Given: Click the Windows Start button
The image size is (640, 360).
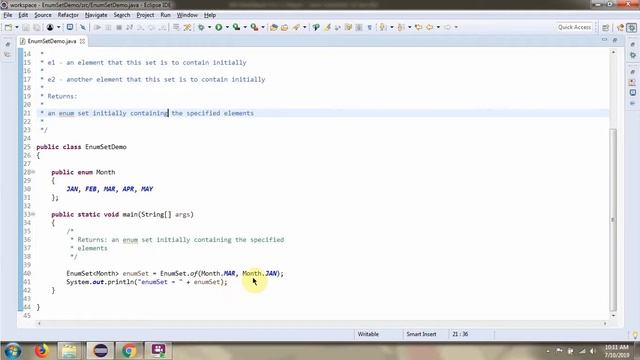Looking at the screenshot, I should click(13, 351).
